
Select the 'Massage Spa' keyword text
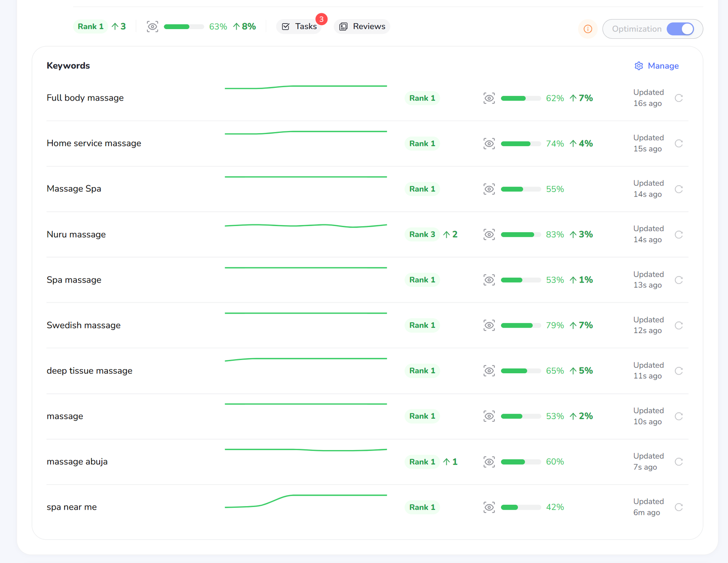[x=74, y=189]
